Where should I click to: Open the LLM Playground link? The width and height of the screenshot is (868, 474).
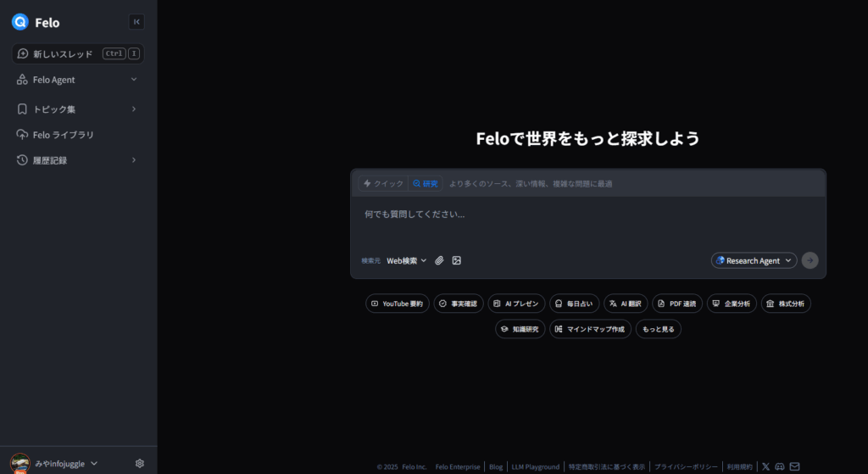coord(536,467)
